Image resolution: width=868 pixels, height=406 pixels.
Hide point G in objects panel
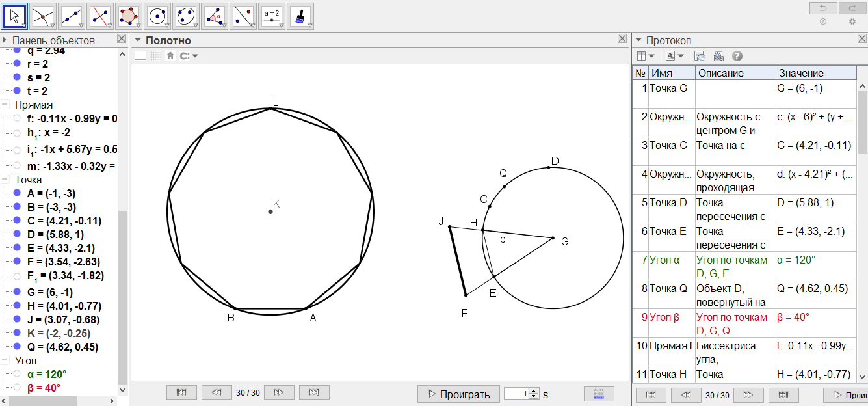tap(17, 293)
